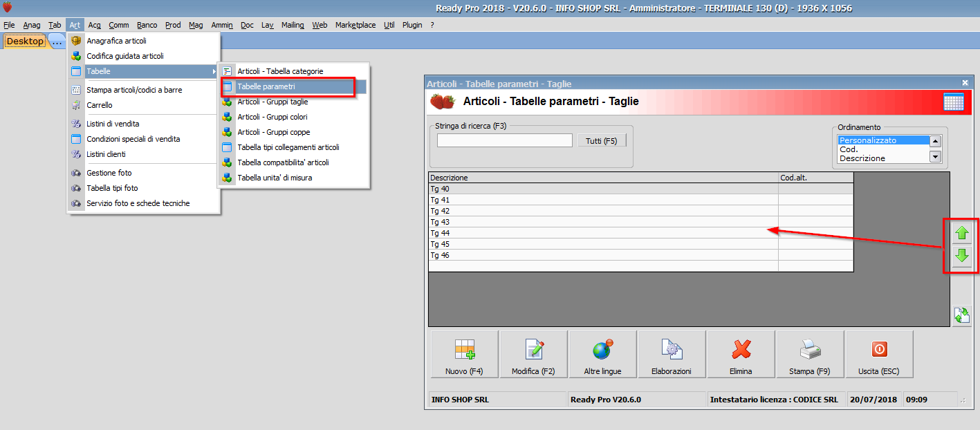Open Listini di vendita
The height and width of the screenshot is (430, 980).
(x=144, y=124)
